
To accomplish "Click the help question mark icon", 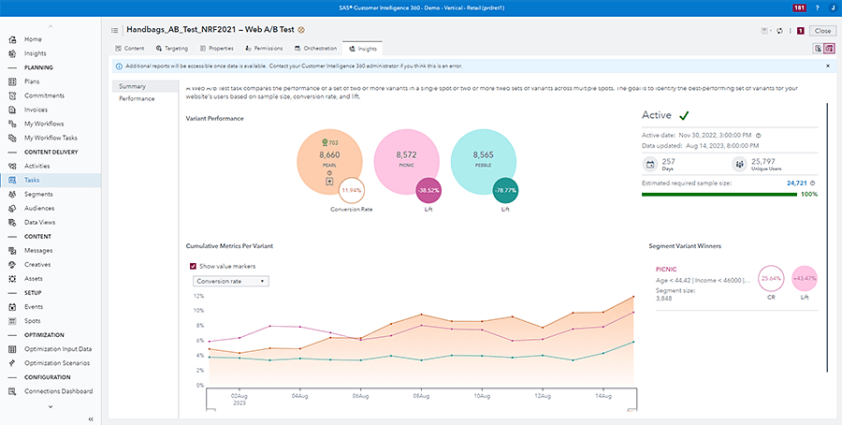I will click(818, 8).
